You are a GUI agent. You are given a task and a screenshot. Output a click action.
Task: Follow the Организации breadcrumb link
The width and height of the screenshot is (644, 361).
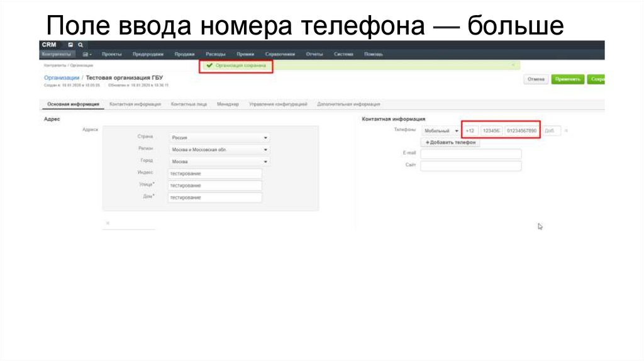[x=61, y=77]
